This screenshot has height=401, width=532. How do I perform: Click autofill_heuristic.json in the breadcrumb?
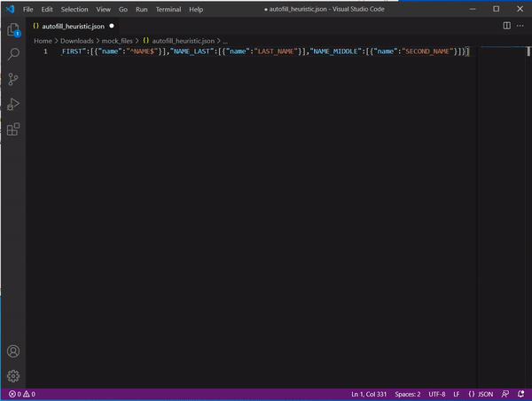pos(183,41)
